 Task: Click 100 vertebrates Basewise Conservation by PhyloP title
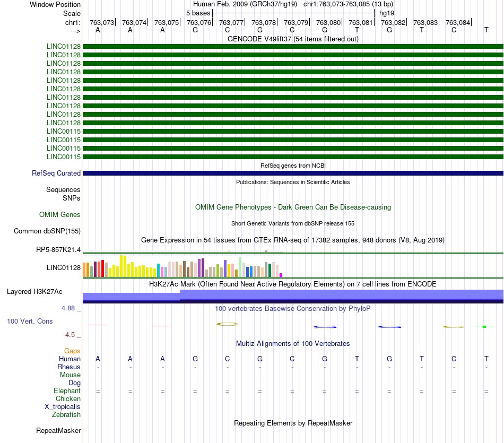(x=293, y=309)
